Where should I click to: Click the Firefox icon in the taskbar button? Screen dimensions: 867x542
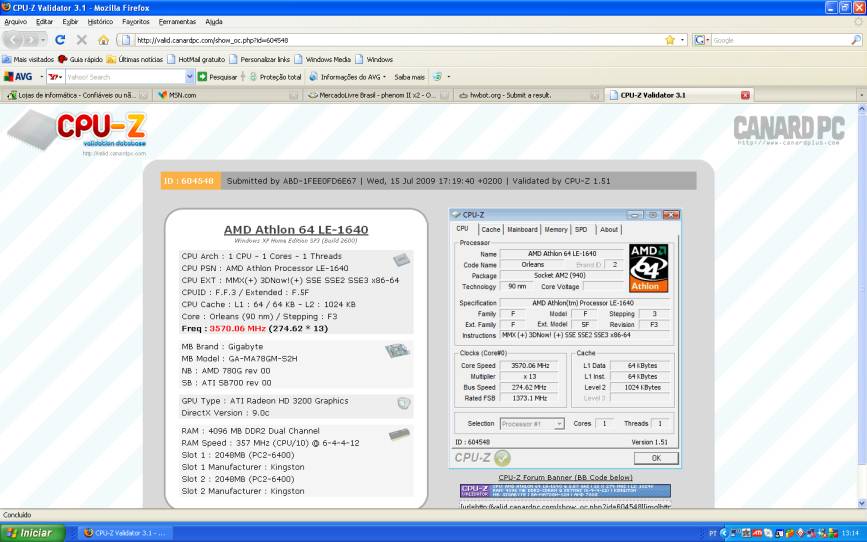[88, 533]
